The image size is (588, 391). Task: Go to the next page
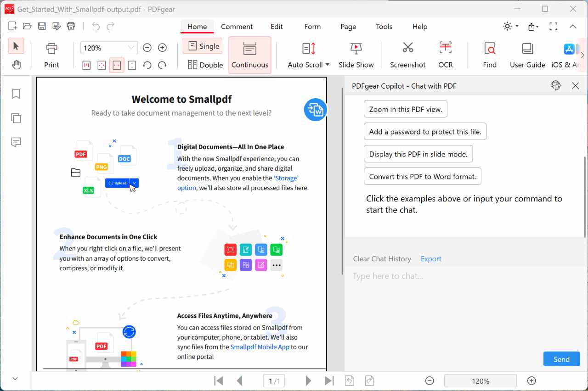308,380
